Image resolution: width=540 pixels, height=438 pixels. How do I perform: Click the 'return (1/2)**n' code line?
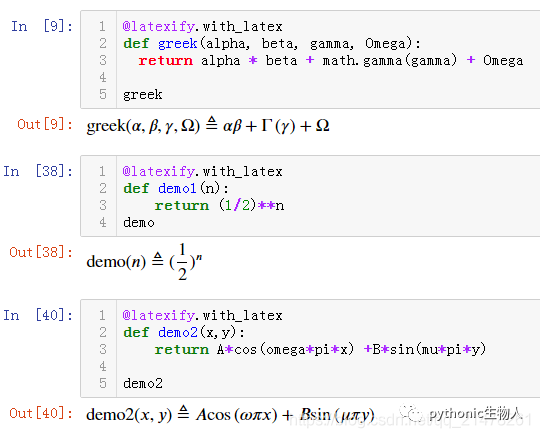pyautogui.click(x=219, y=206)
